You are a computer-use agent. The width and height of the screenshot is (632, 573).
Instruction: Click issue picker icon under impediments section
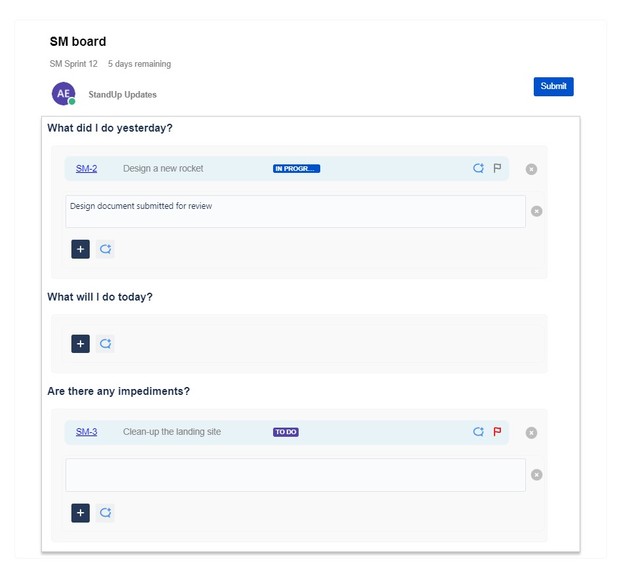tap(105, 513)
